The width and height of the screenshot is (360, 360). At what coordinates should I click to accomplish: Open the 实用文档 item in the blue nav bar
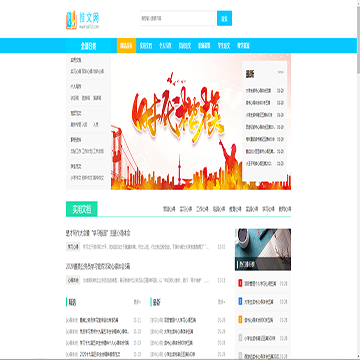[x=146, y=46]
